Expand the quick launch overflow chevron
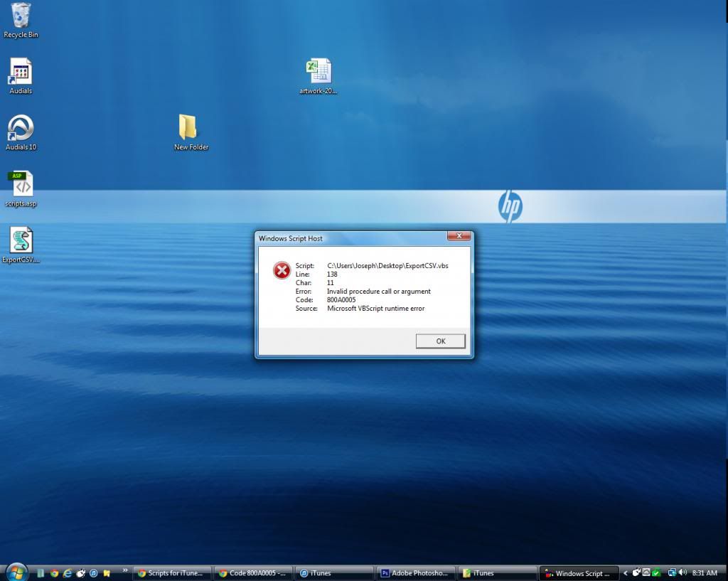The image size is (728, 581). [126, 570]
